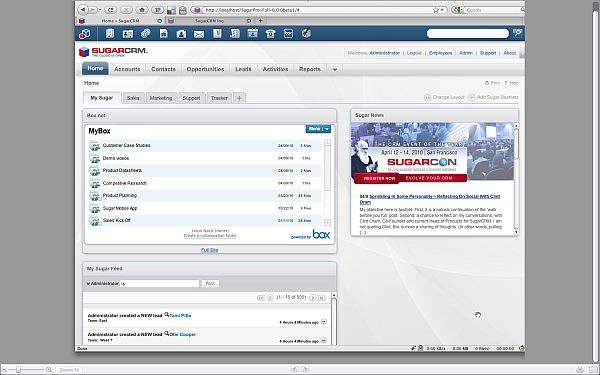Click the building Accounts icon in the blue toolbar

click(x=110, y=34)
